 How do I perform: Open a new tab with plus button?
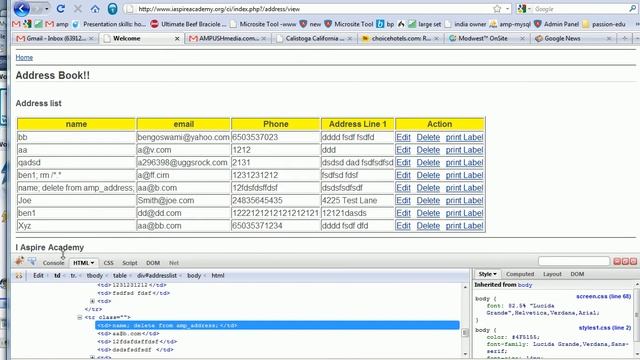(624, 38)
